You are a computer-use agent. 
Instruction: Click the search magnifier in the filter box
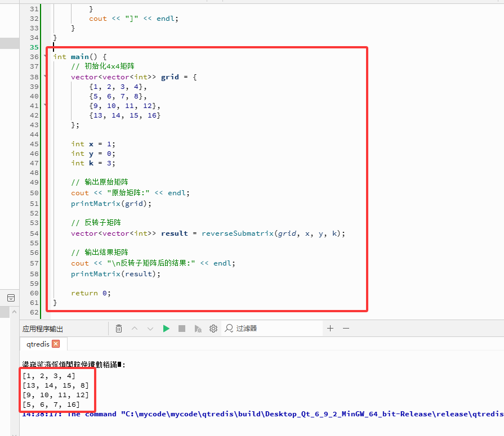[x=228, y=328]
